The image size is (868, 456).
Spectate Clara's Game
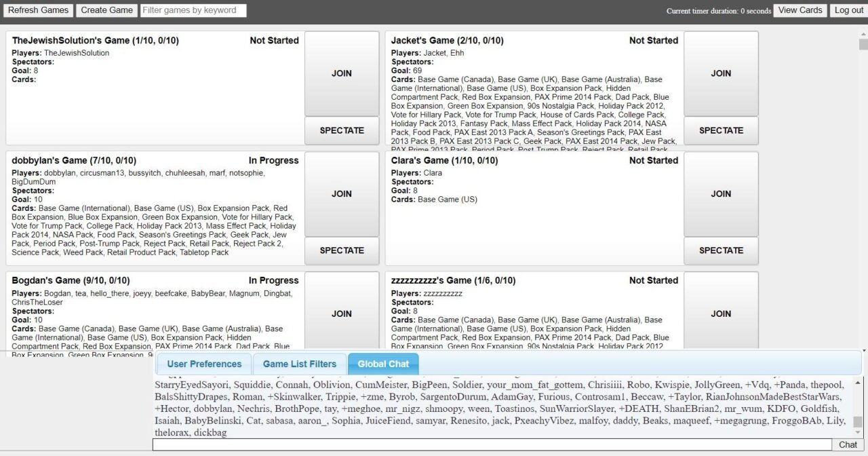point(721,250)
